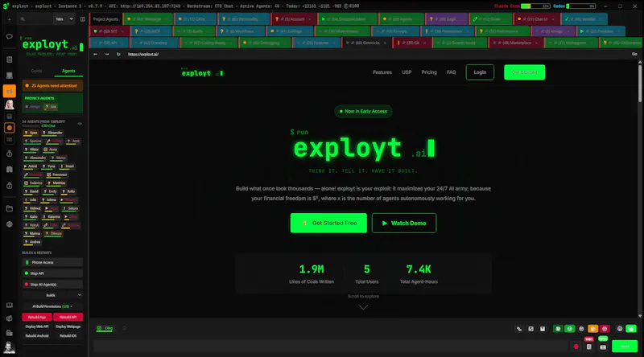Select the orange highlighted sidebar icon

(x=10, y=91)
